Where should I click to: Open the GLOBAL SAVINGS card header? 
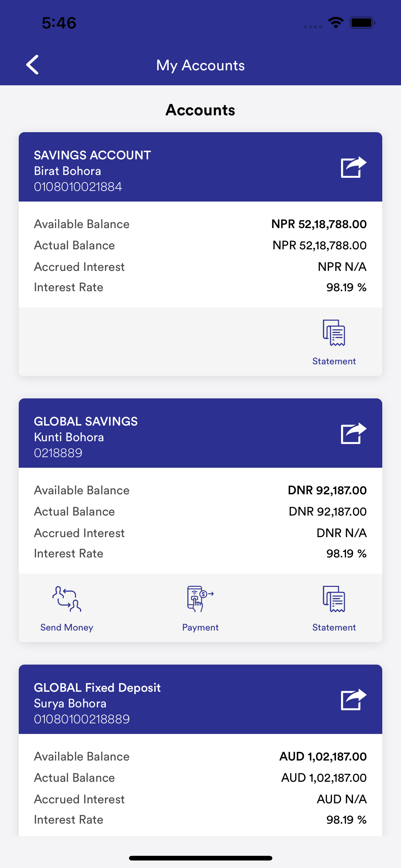[x=200, y=433]
